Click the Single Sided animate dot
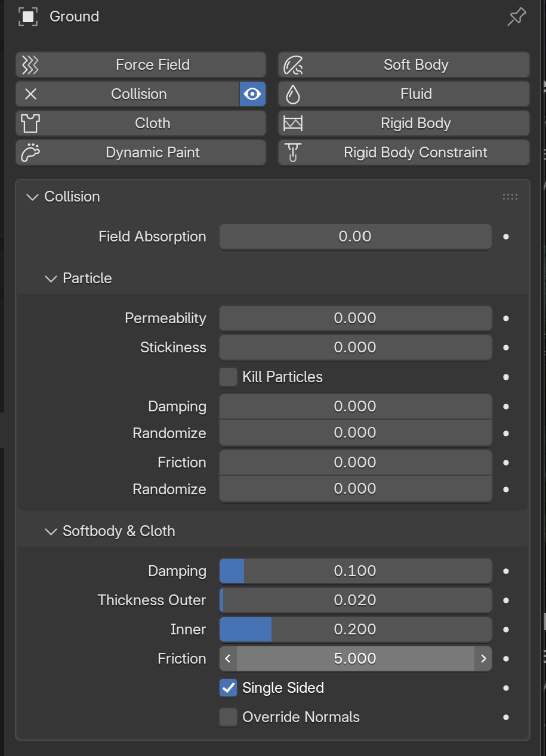 [x=506, y=688]
